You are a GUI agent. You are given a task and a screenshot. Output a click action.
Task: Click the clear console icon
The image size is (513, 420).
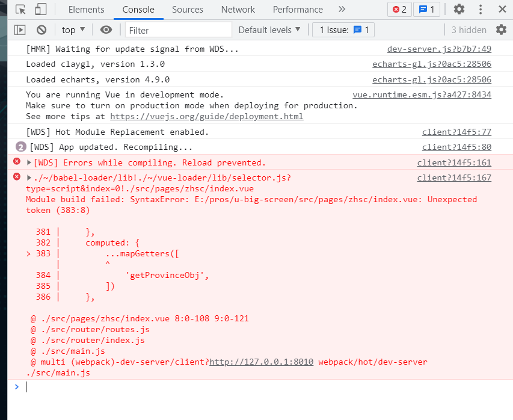click(41, 30)
